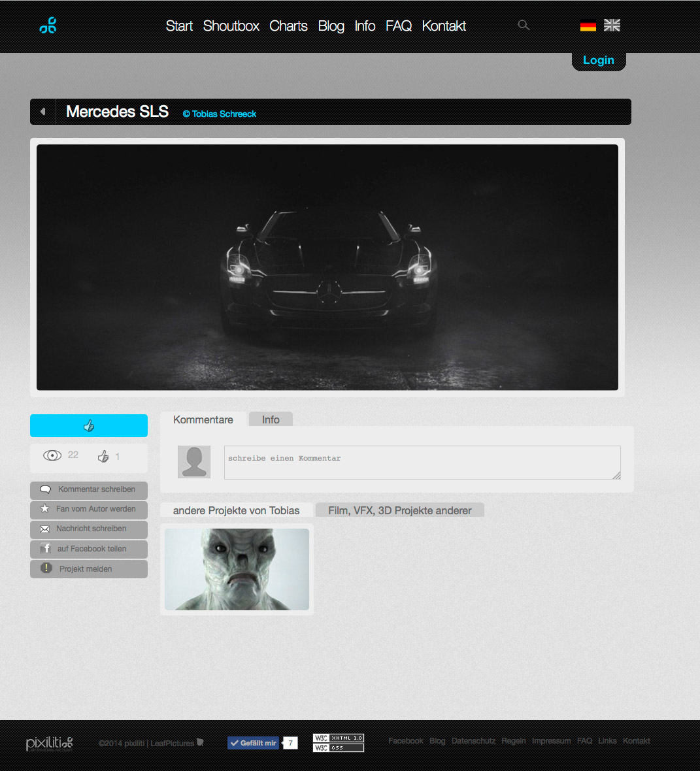The image size is (700, 771).
Task: Open the Mercedes SLS main image
Action: pos(327,267)
